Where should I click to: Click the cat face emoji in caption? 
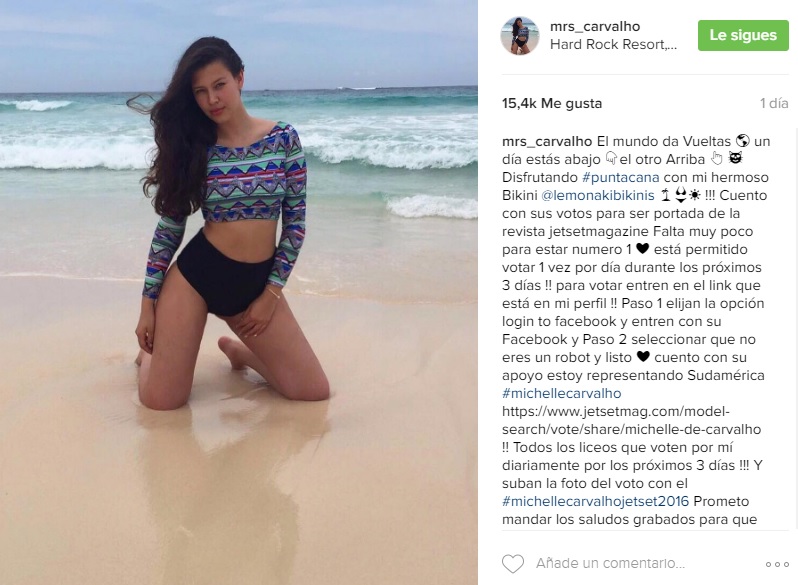click(735, 158)
